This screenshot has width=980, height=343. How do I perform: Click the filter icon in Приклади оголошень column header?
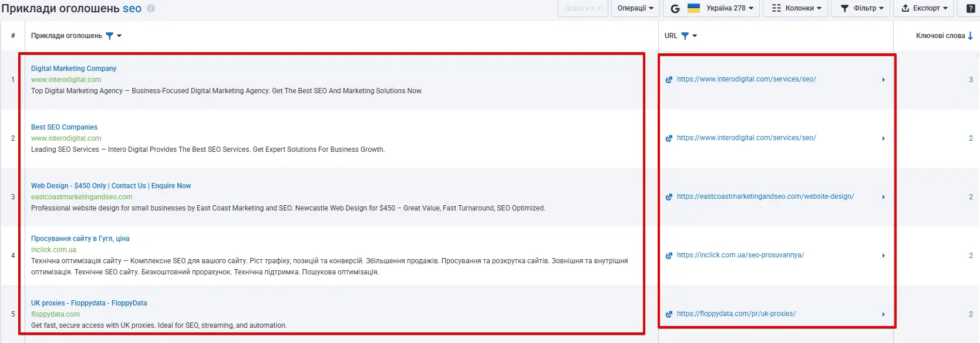click(109, 36)
